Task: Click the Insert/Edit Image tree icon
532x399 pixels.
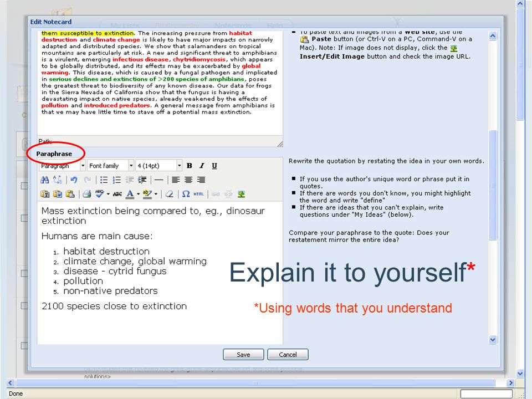Action: [x=241, y=194]
